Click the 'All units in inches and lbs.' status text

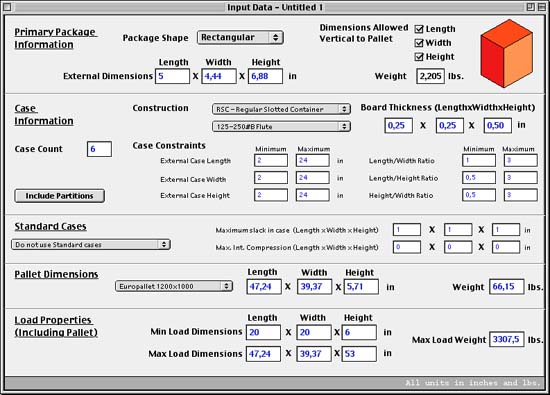[474, 383]
